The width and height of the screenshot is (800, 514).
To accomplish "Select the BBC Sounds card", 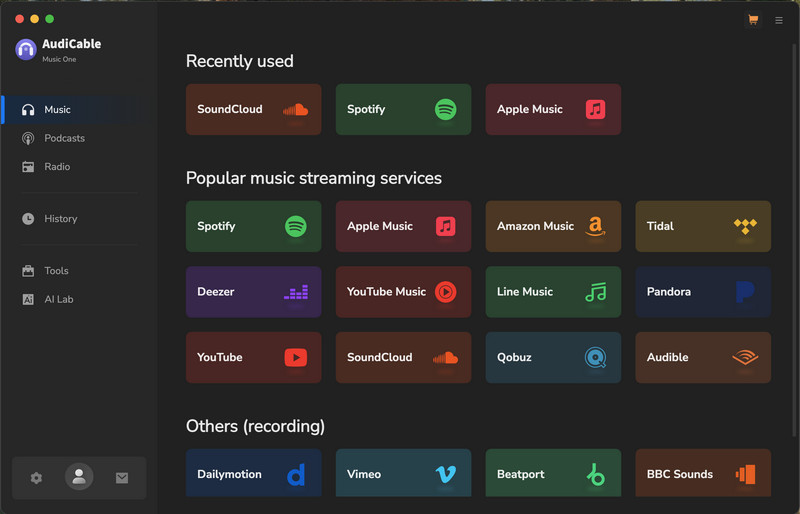I will (x=703, y=473).
